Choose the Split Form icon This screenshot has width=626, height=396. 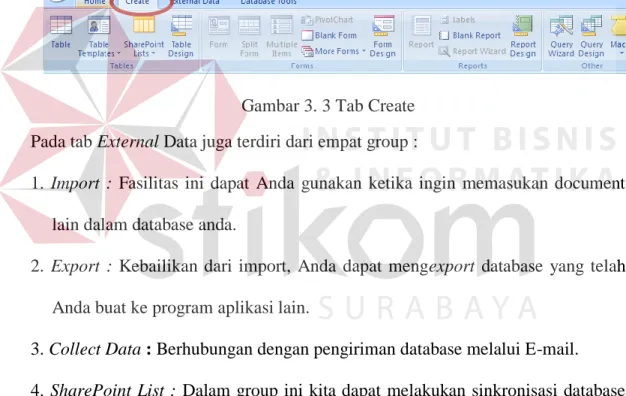coord(249,36)
